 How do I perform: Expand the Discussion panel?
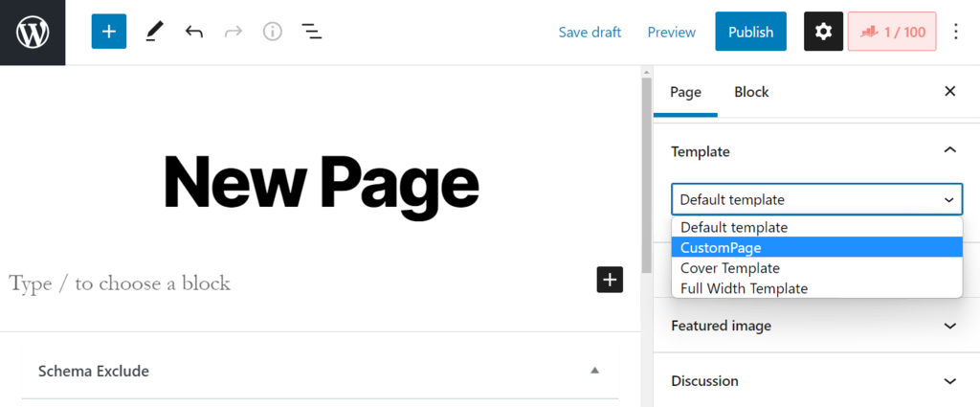click(949, 381)
